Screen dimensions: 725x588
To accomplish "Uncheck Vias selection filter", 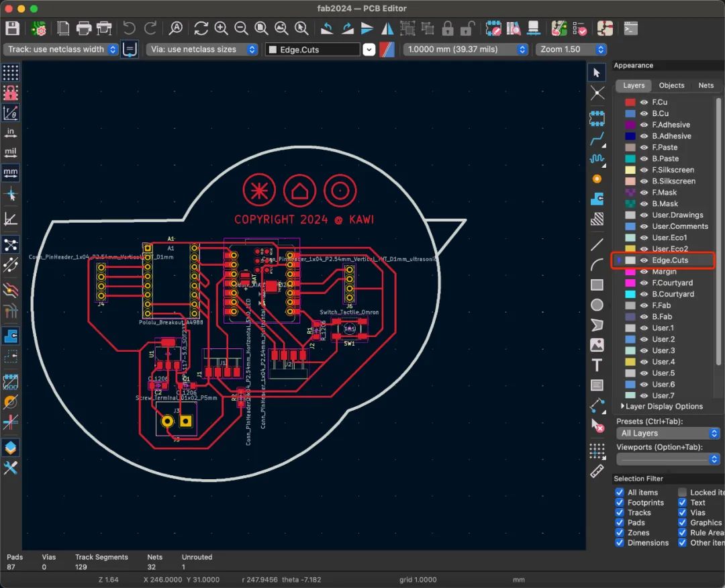I will 683,513.
